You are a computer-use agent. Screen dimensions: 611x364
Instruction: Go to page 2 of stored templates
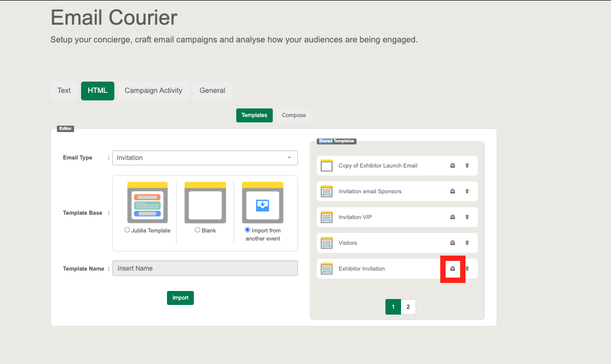(408, 307)
